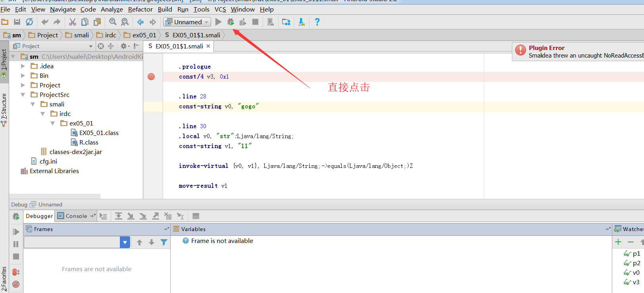This screenshot has height=293, width=644.
Task: Open the Refactor menu
Action: click(140, 10)
